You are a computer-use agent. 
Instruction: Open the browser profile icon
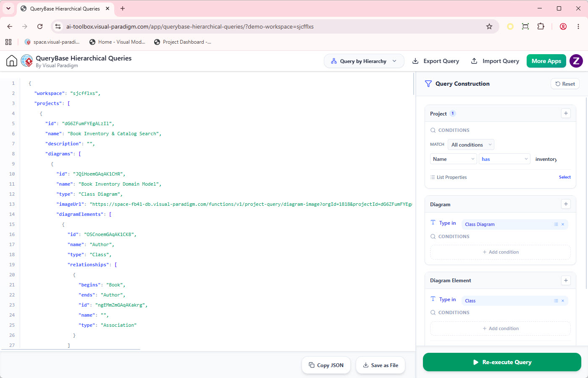563,26
